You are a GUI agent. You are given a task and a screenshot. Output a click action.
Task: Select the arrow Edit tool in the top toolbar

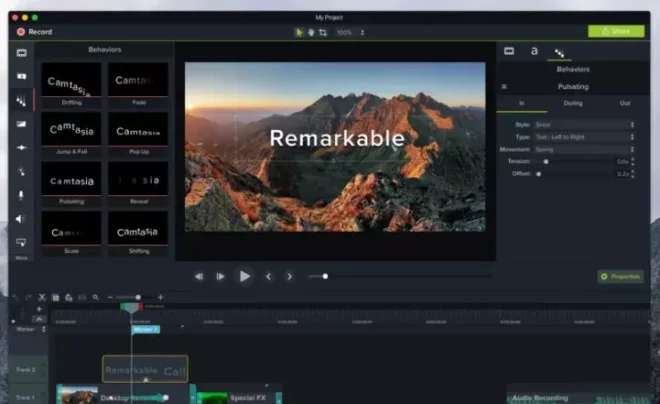pos(299,32)
